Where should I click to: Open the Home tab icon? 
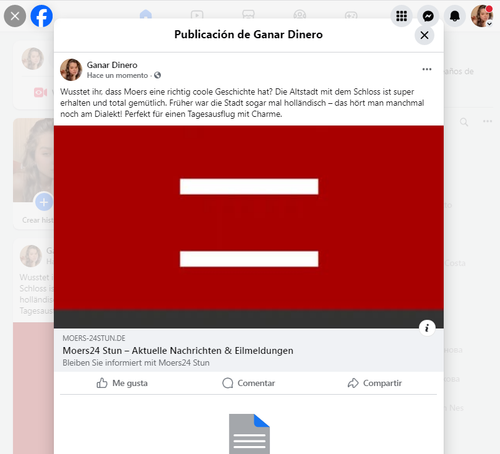pos(146,14)
